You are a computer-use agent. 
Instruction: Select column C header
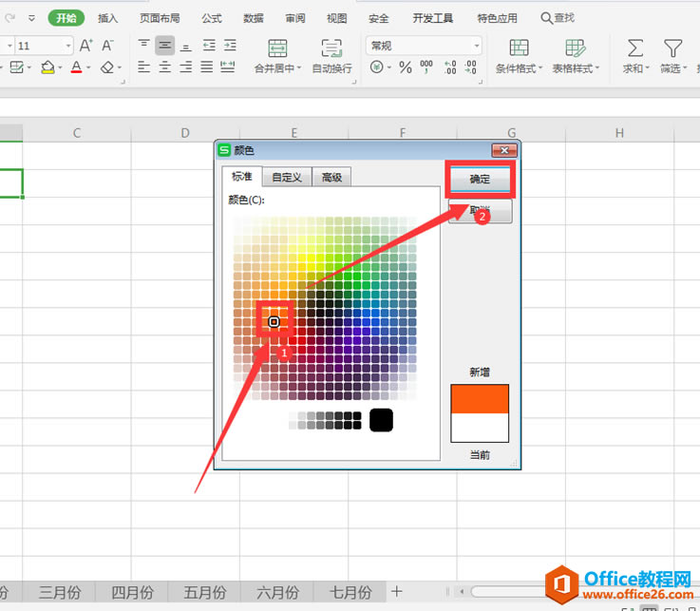coord(77,133)
